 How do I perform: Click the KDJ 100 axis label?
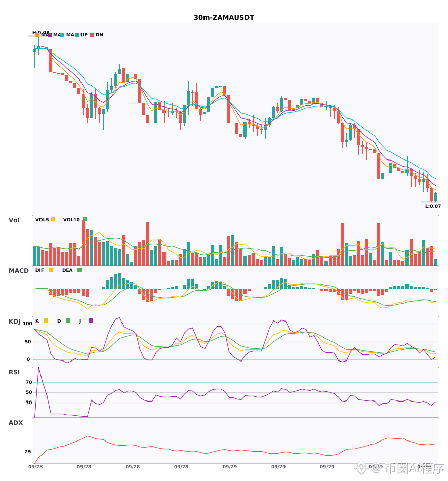pos(27,324)
